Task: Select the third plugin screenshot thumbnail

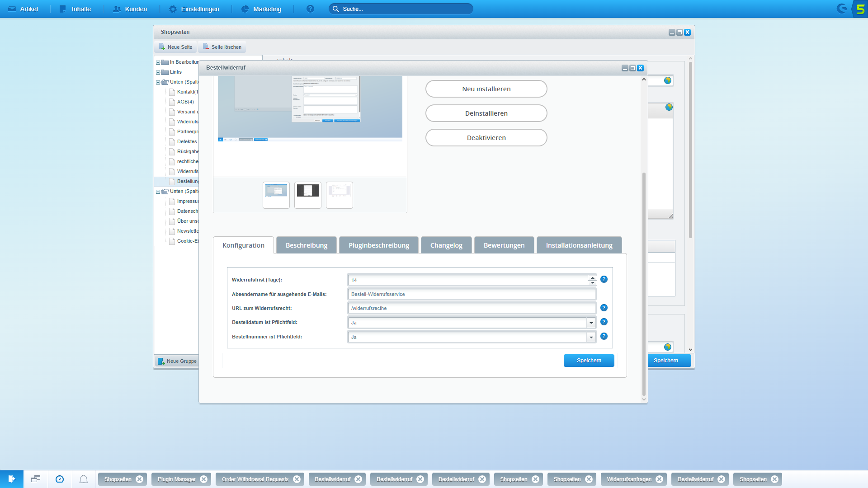Action: point(340,195)
